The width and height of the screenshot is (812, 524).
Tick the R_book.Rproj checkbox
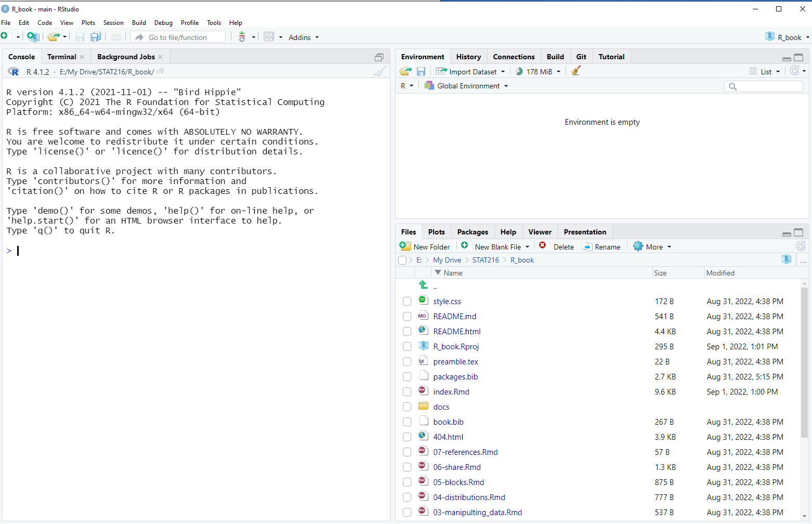(407, 347)
